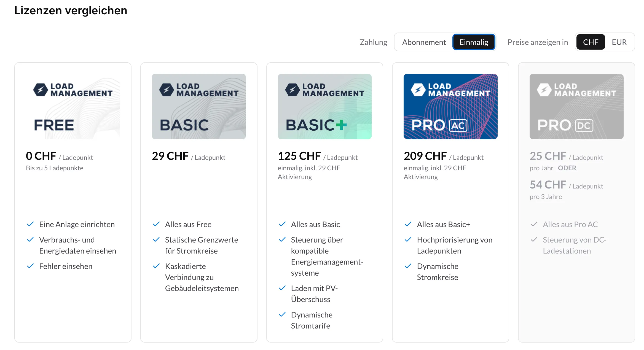This screenshot has height=350, width=644.
Task: Click the '209 CHF' price text
Action: [425, 156]
